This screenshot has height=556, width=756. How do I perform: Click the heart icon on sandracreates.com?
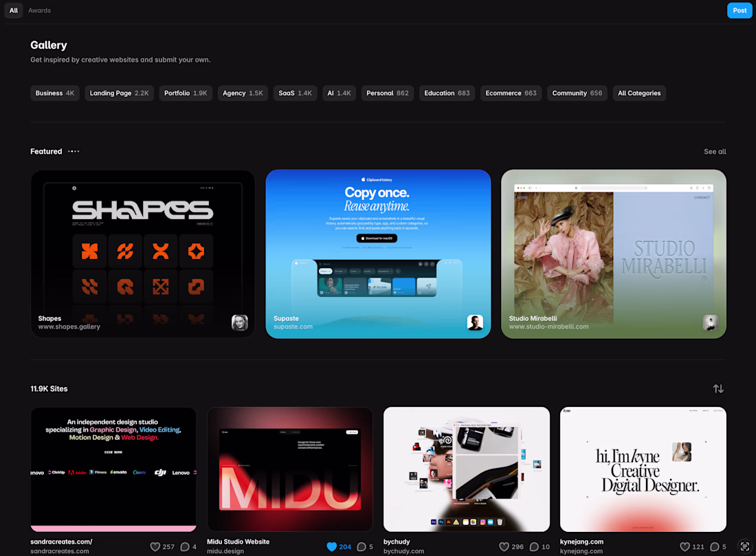point(155,546)
